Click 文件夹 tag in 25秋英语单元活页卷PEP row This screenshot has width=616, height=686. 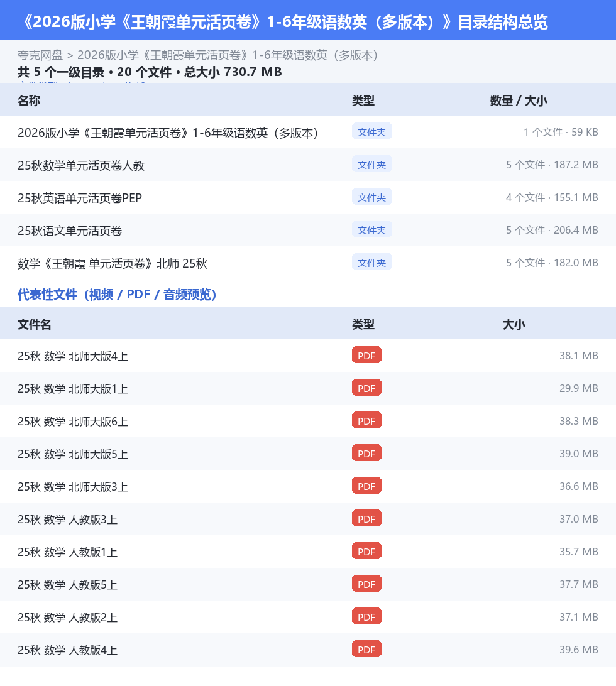[371, 197]
